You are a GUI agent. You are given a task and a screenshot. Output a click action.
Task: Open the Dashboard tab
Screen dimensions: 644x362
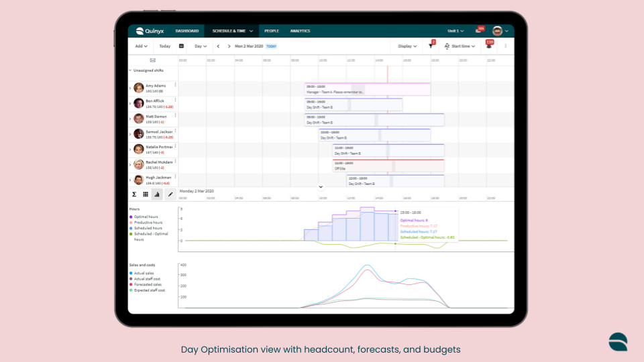[x=187, y=31]
